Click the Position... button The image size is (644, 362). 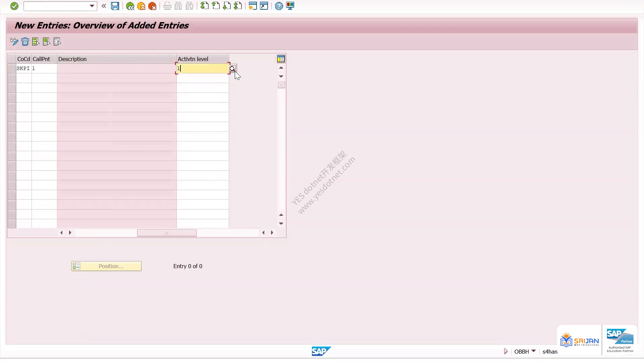tap(106, 266)
